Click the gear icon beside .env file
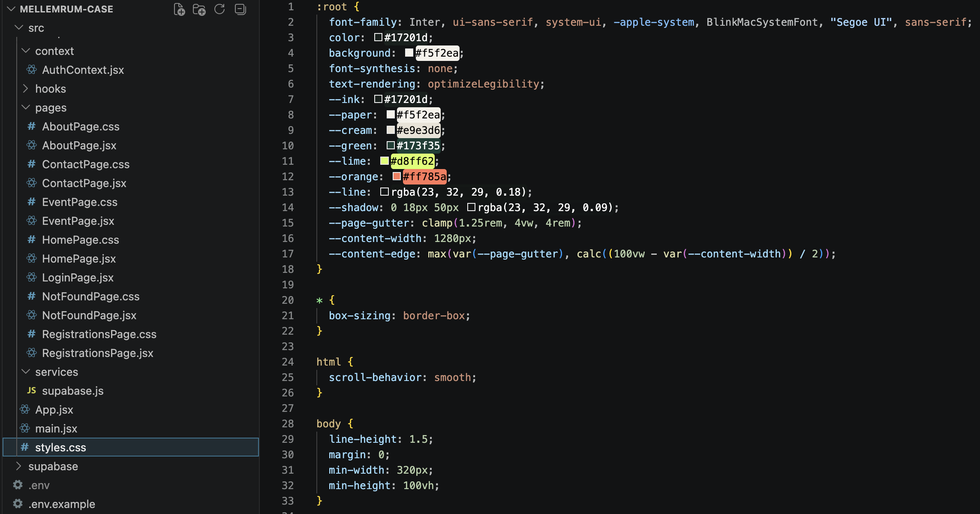 click(18, 485)
